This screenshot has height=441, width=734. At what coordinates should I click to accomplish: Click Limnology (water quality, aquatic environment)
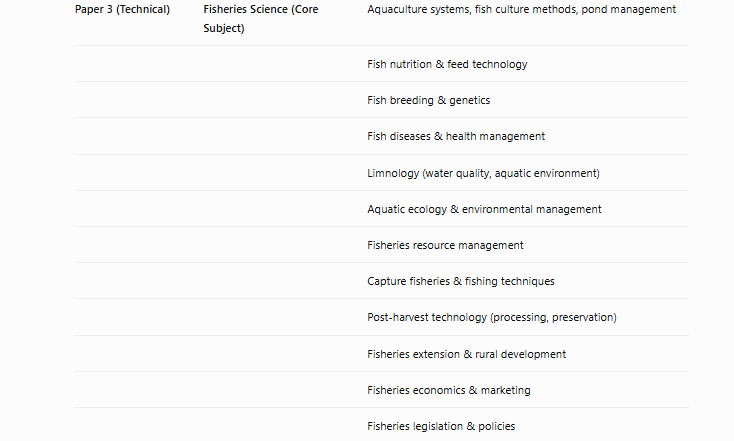click(x=483, y=173)
